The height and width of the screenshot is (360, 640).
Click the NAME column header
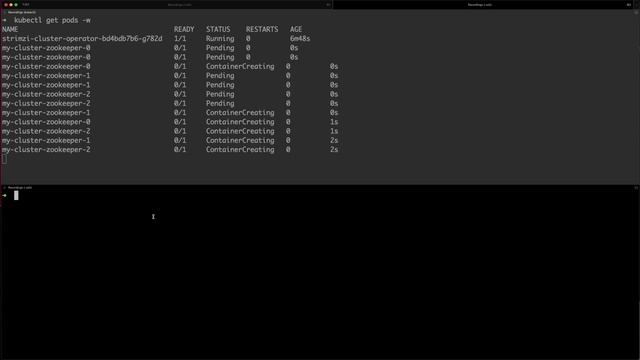coord(10,29)
